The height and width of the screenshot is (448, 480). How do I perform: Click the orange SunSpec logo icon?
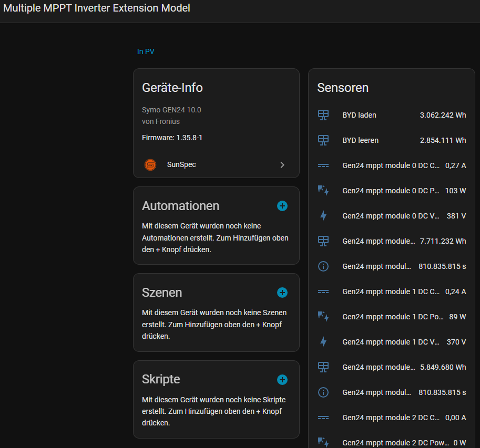coord(150,165)
